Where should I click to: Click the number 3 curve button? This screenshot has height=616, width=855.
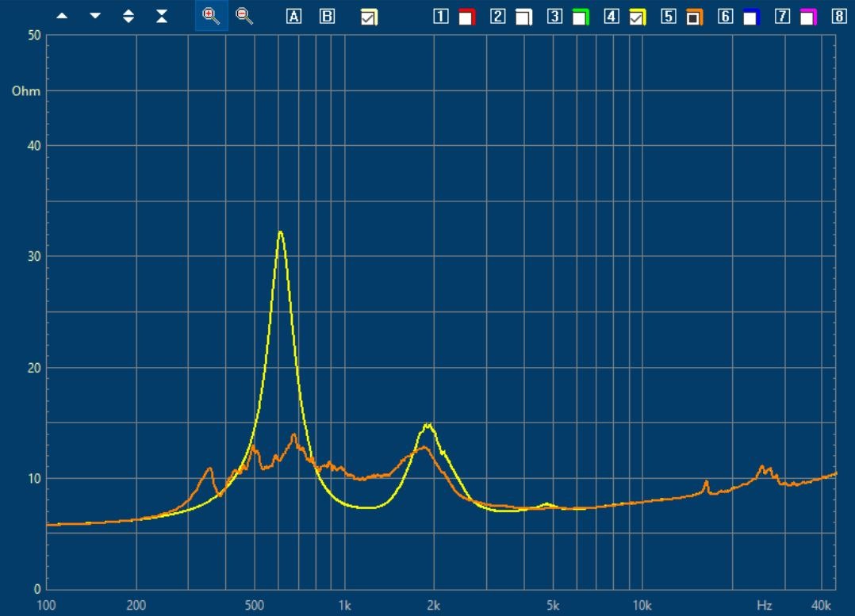tap(554, 17)
